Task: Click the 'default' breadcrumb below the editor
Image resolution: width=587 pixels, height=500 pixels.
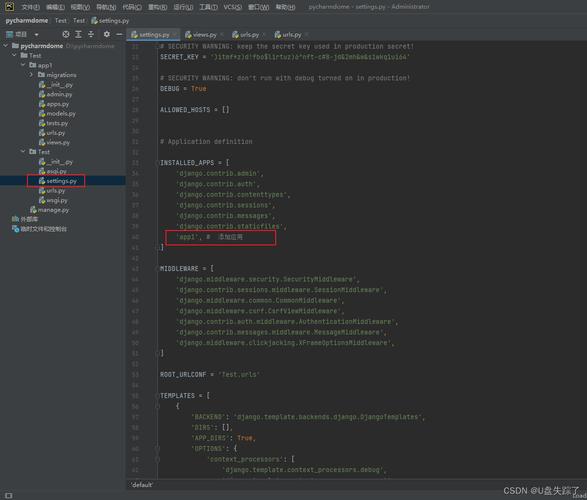Action: (142, 485)
